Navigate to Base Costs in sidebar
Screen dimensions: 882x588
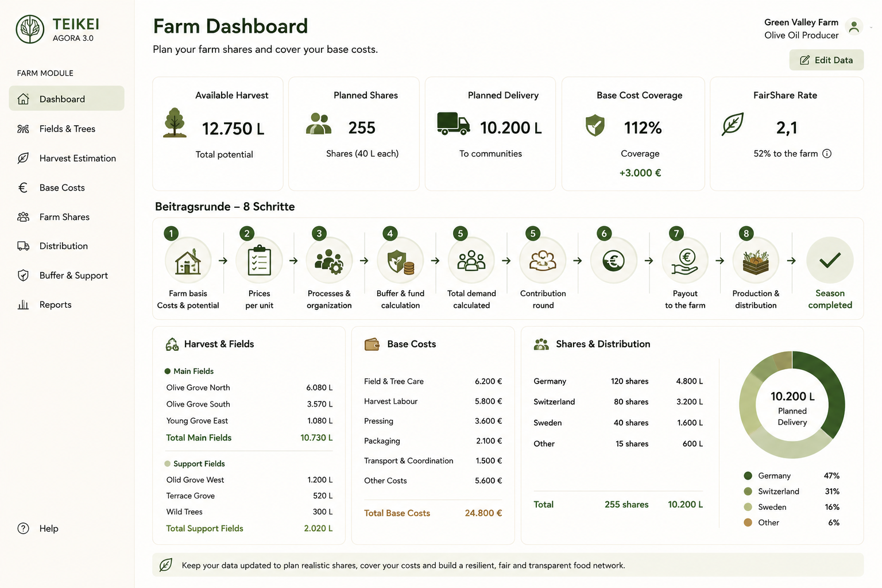pyautogui.click(x=67, y=187)
